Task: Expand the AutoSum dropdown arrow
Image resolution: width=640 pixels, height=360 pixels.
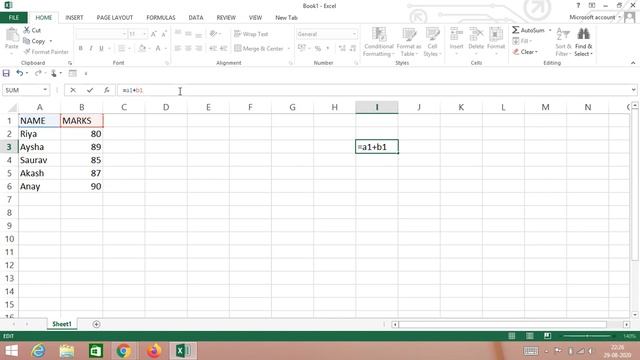Action: pyautogui.click(x=550, y=30)
